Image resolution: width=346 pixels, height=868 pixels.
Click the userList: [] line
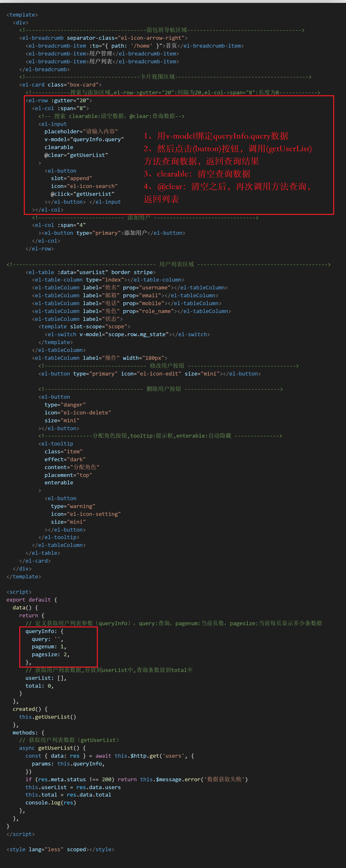coord(46,678)
